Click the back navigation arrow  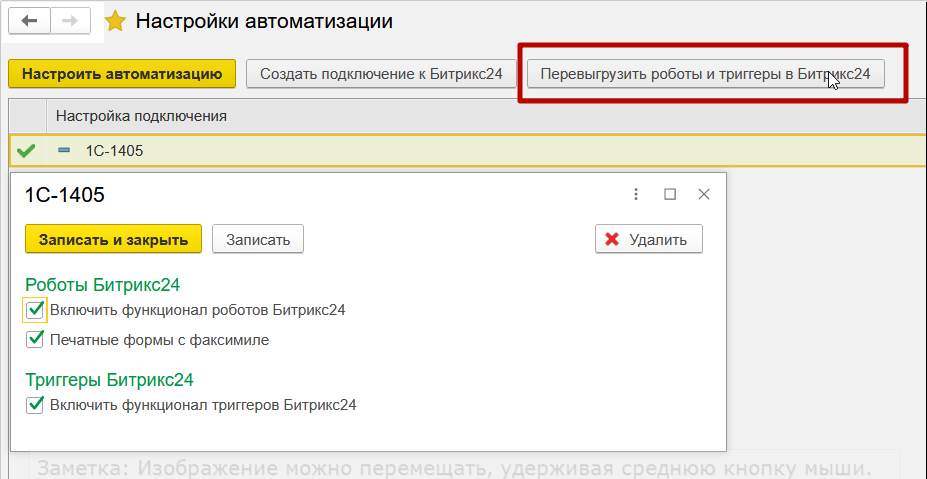click(x=30, y=21)
